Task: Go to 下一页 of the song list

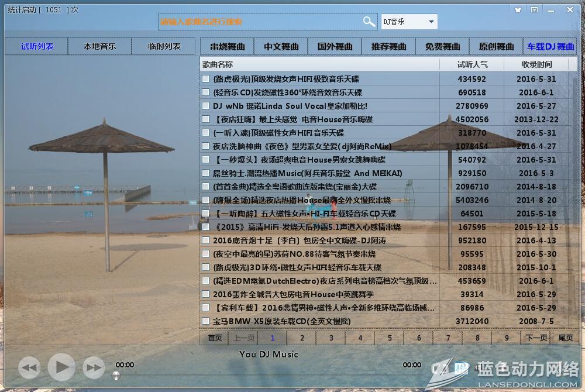Action: tap(536, 338)
